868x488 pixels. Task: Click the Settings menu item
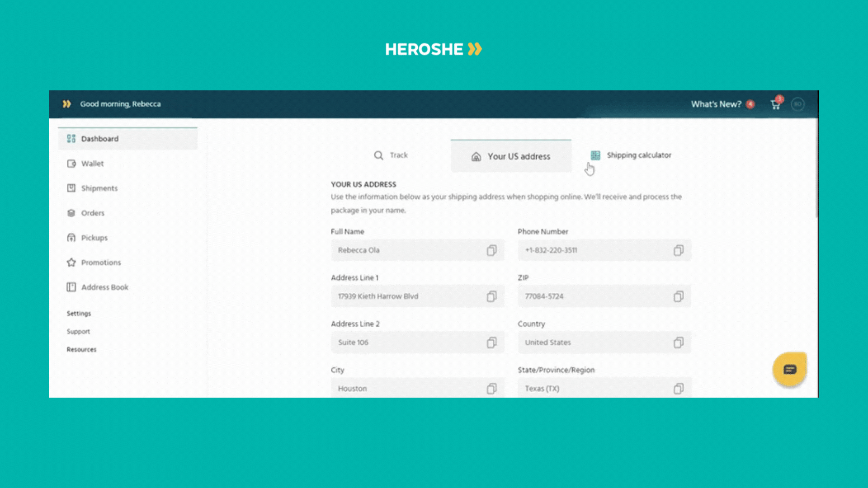coord(79,313)
